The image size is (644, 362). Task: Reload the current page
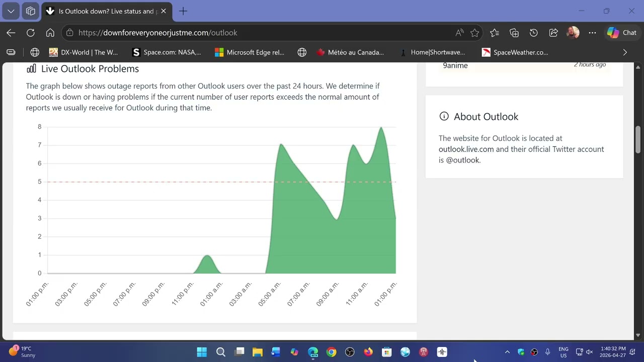pyautogui.click(x=31, y=33)
